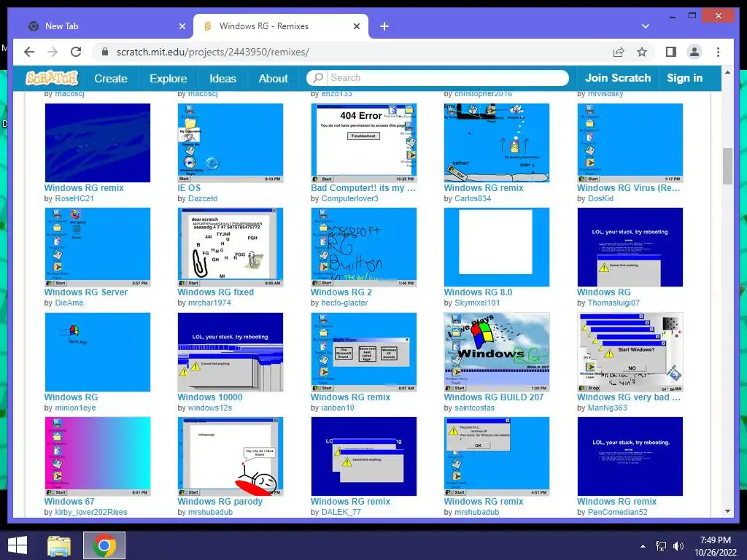
Task: Go back to the previous page
Action: 29,52
